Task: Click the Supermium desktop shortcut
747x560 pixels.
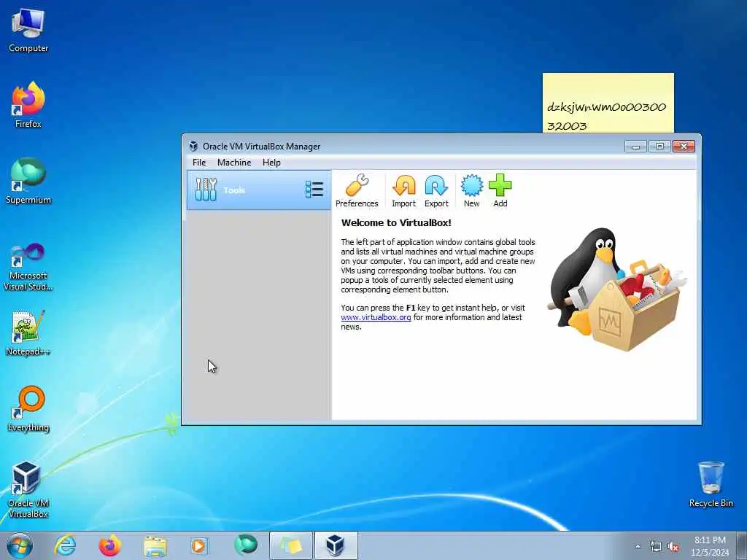Action: click(28, 182)
